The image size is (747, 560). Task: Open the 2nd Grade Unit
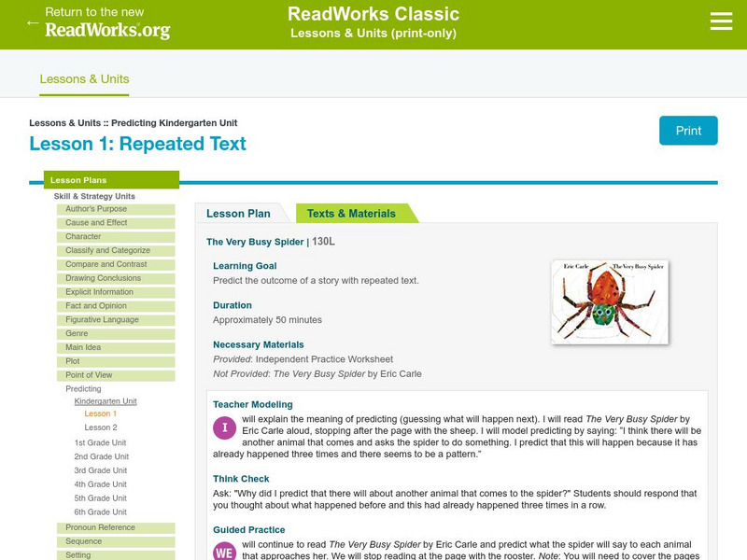pos(102,456)
